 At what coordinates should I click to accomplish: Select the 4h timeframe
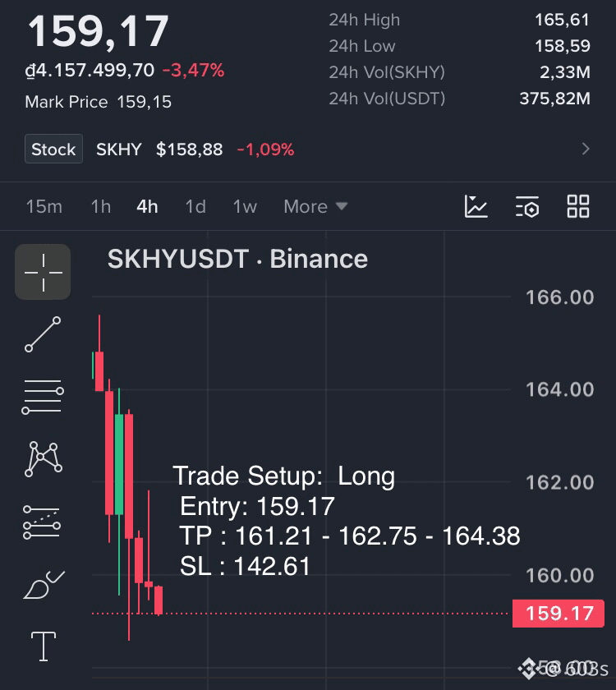pos(147,206)
